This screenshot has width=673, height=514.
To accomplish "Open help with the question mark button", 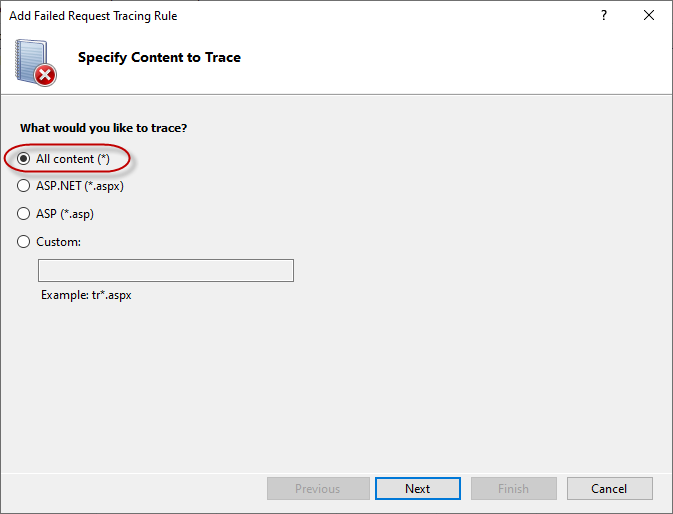I will (x=603, y=16).
